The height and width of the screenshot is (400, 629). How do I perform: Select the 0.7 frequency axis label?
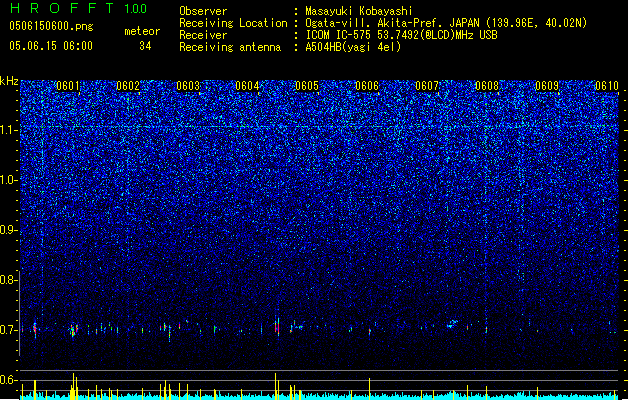pos(7,330)
